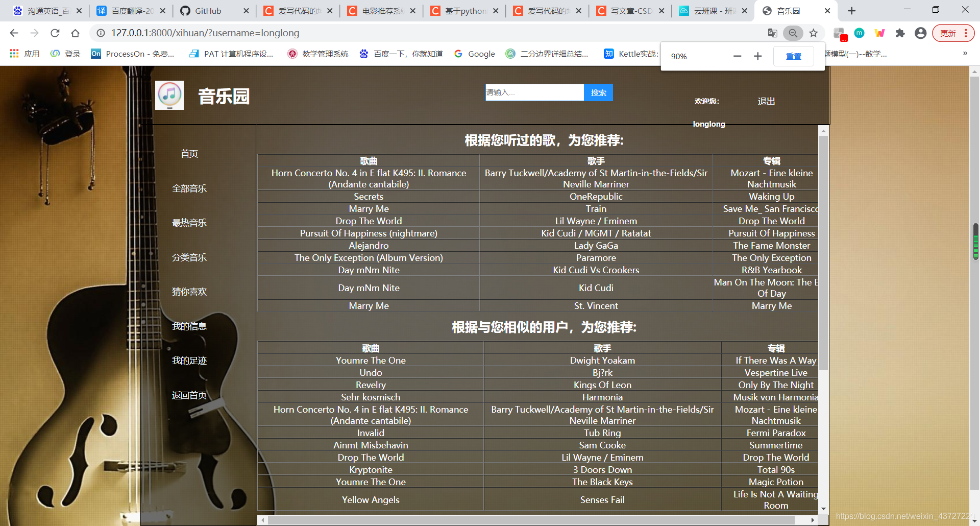This screenshot has height=526, width=980.
Task: Switch to the 百度翻译 tab
Action: pos(131,11)
